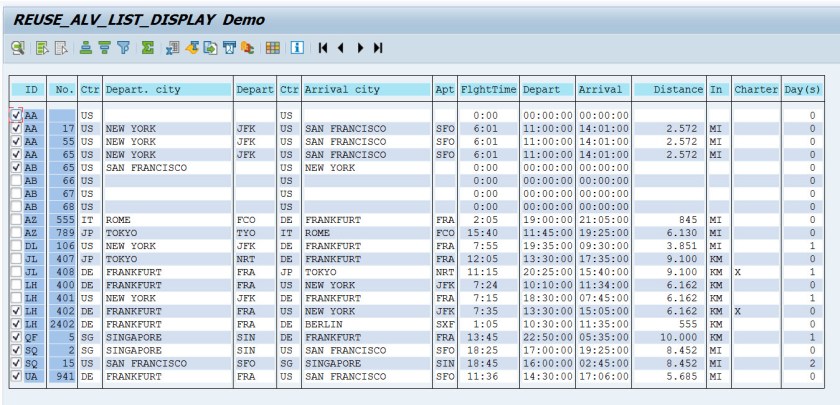Sort the list in descending order

104,48
